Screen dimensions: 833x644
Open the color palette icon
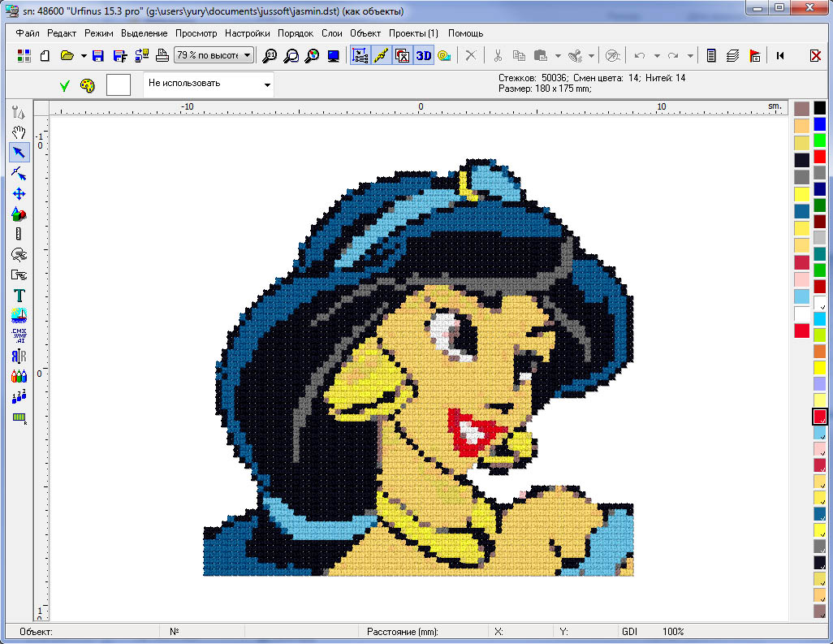click(x=87, y=85)
